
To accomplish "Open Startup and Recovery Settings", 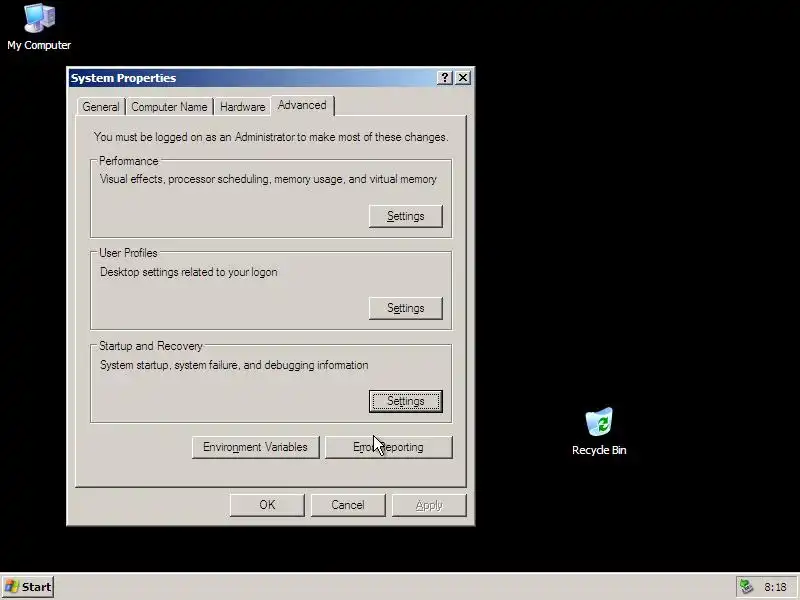I will click(406, 402).
